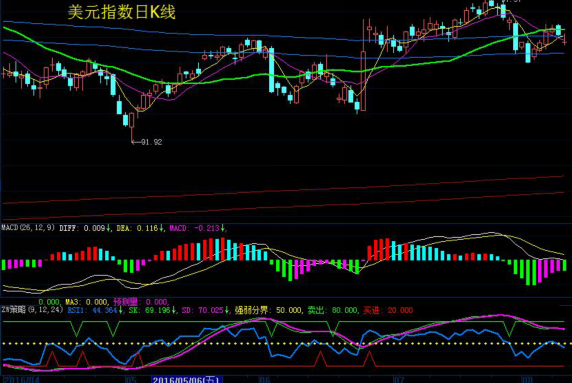
Task: Click the MA3: 0.000 value
Action: (86, 302)
